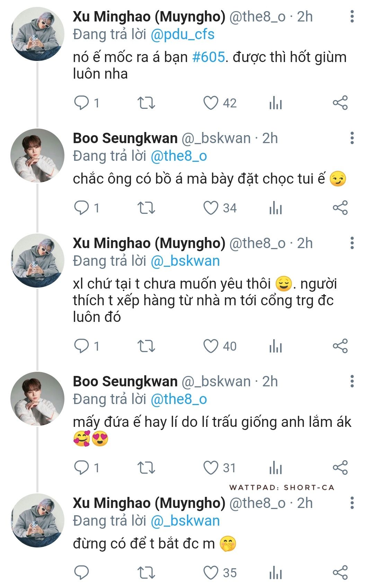Open more options on first tweet
This screenshot has width=374, height=588.
(352, 17)
